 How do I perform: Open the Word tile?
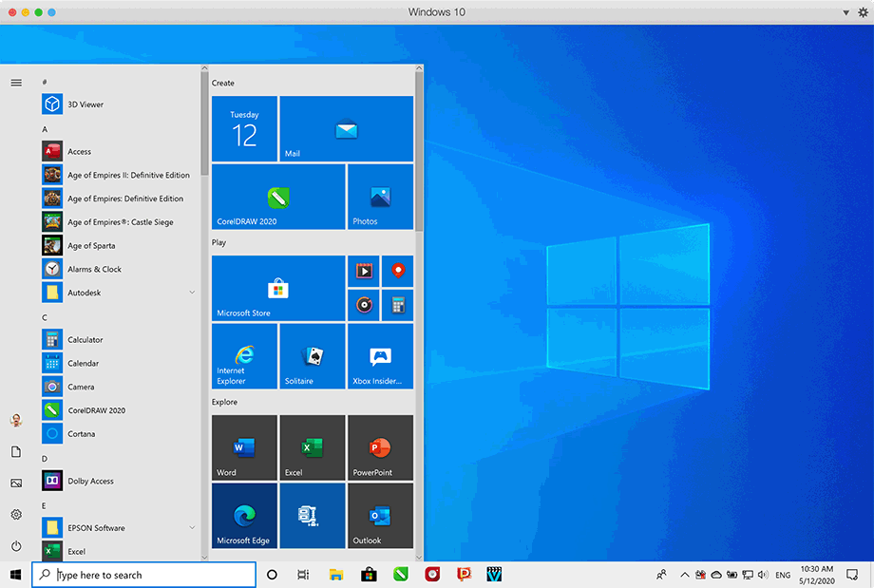pyautogui.click(x=244, y=447)
